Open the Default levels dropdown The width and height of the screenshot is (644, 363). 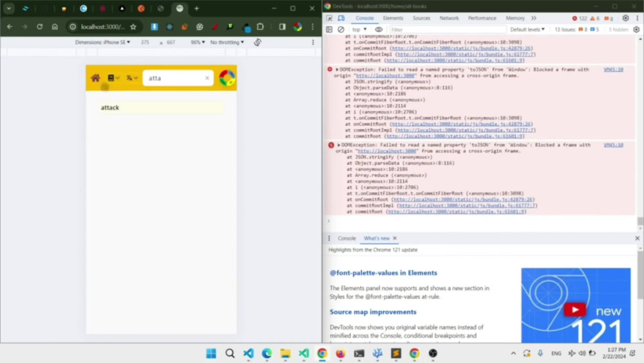[x=527, y=30]
